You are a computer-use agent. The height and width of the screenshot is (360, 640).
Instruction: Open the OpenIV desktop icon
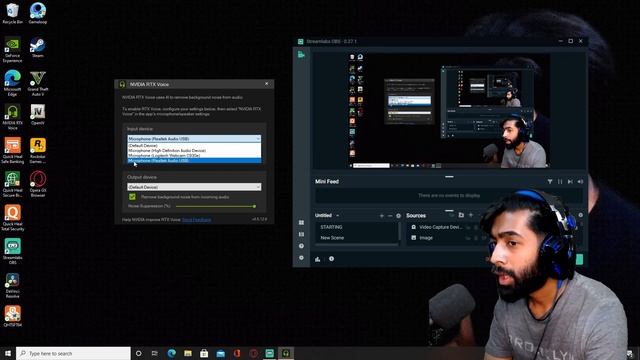click(x=38, y=114)
